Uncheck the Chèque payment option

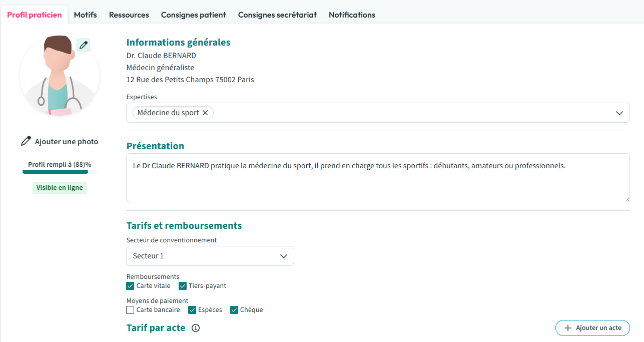(234, 310)
